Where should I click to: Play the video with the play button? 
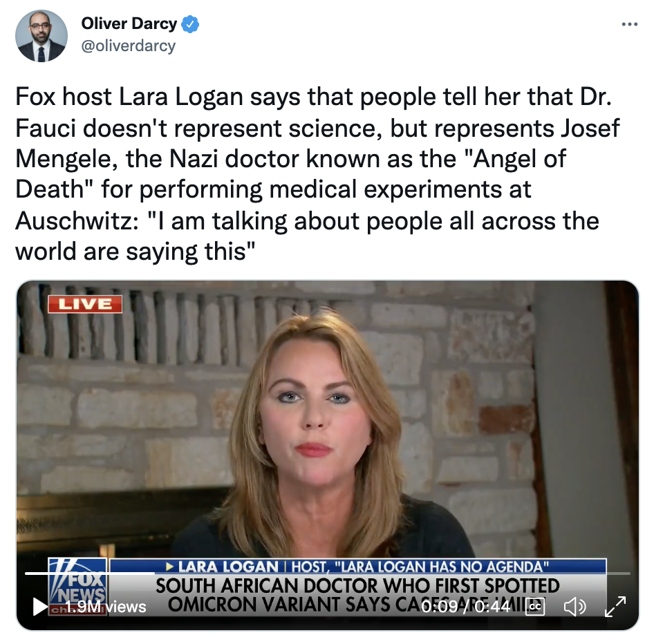click(x=40, y=607)
